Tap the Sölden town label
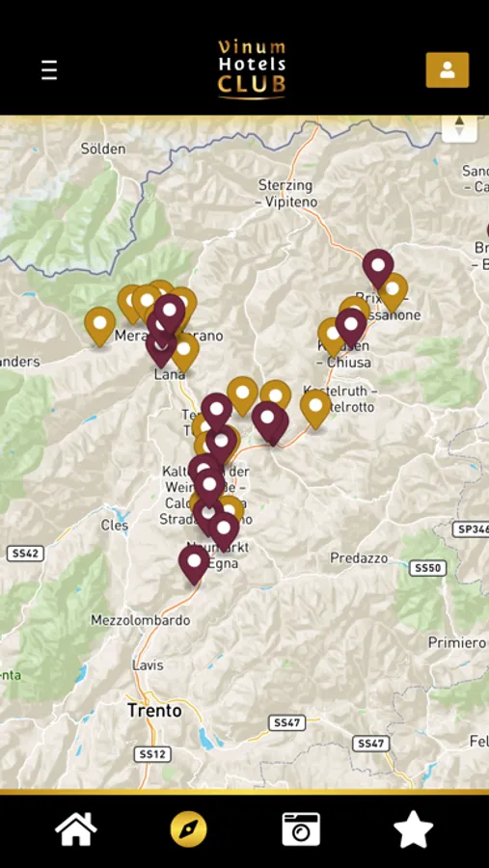489x868 pixels. click(103, 149)
